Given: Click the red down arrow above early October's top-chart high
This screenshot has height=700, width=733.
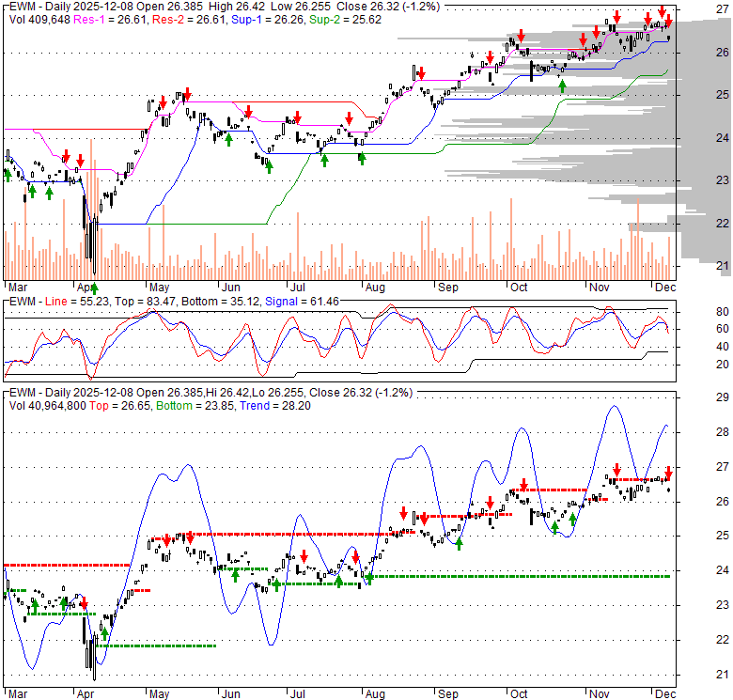Looking at the screenshot, I should (x=521, y=36).
